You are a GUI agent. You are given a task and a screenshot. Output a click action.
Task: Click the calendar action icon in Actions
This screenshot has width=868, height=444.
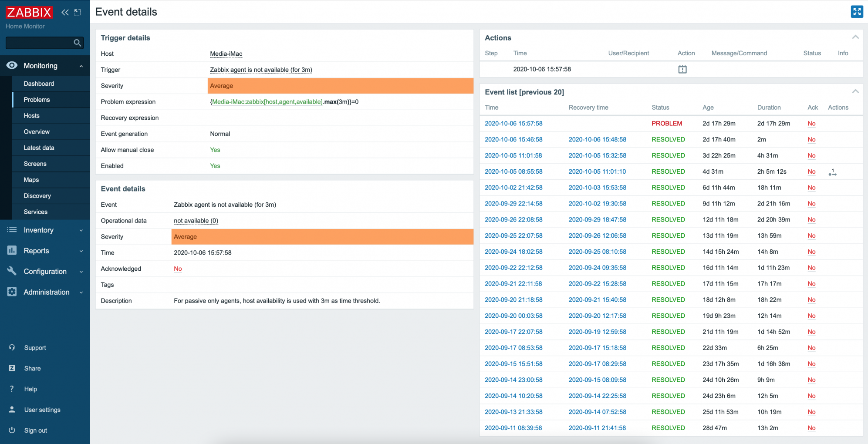tap(682, 69)
